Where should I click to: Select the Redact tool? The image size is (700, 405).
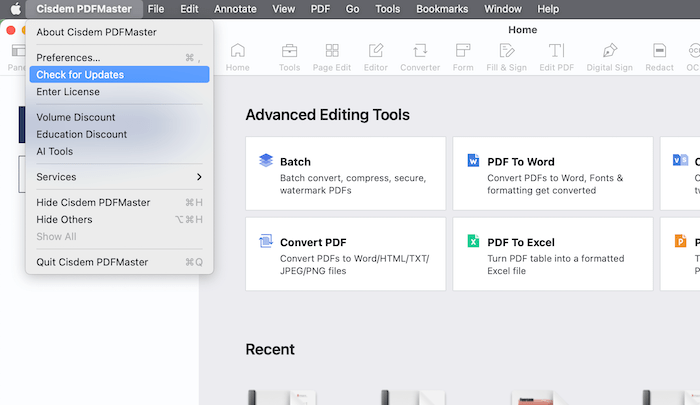[x=659, y=57]
